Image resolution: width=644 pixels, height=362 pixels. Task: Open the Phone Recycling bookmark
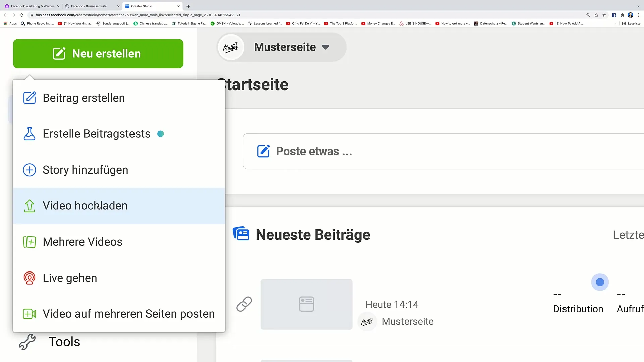point(37,24)
